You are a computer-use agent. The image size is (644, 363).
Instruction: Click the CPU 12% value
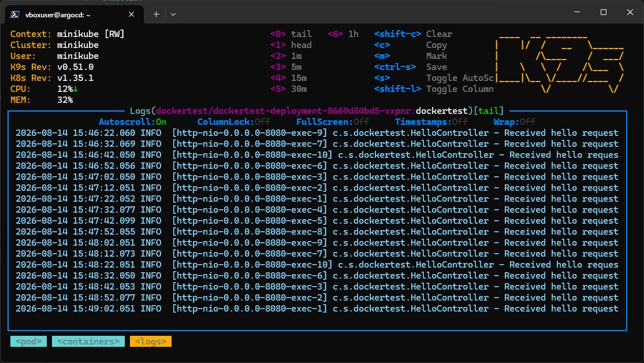(x=68, y=89)
